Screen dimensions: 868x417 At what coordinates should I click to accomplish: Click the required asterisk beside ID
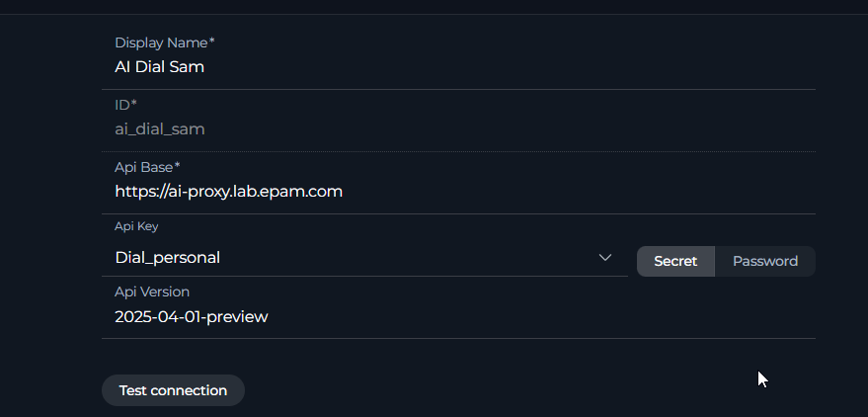(134, 104)
